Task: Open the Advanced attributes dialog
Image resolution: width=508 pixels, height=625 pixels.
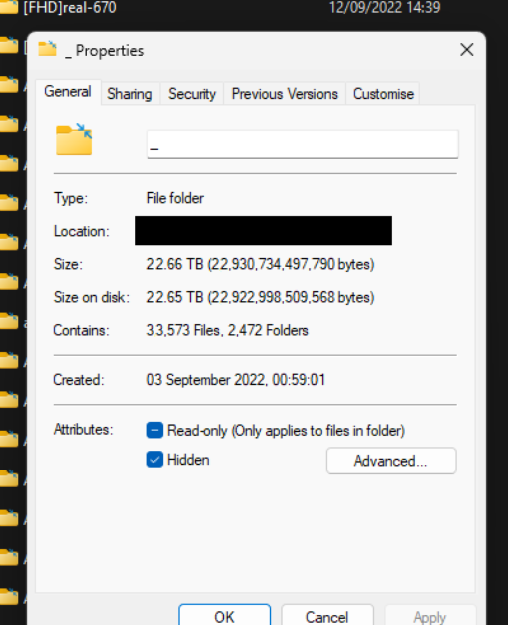Action: click(391, 461)
